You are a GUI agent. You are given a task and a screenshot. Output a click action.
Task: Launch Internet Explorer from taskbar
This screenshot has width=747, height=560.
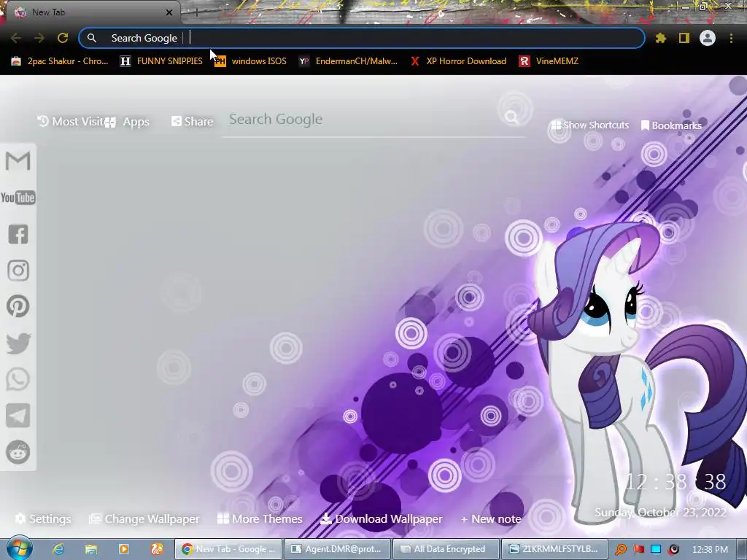[58, 549]
